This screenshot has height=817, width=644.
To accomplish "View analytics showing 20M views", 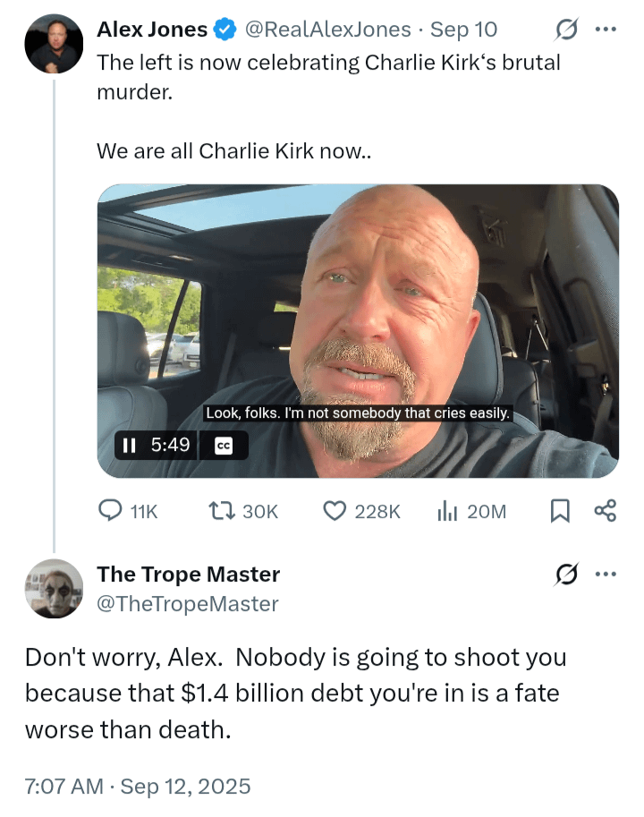I will pyautogui.click(x=447, y=511).
